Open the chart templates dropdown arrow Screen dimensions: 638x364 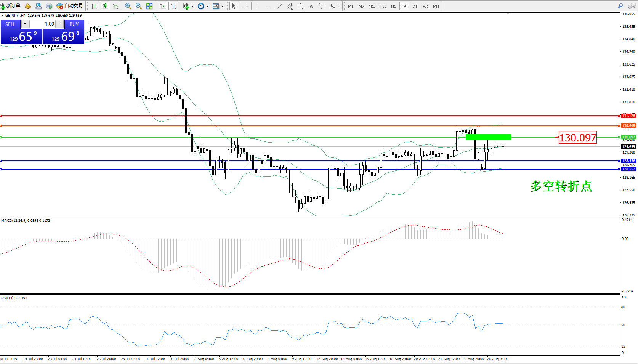click(x=222, y=6)
